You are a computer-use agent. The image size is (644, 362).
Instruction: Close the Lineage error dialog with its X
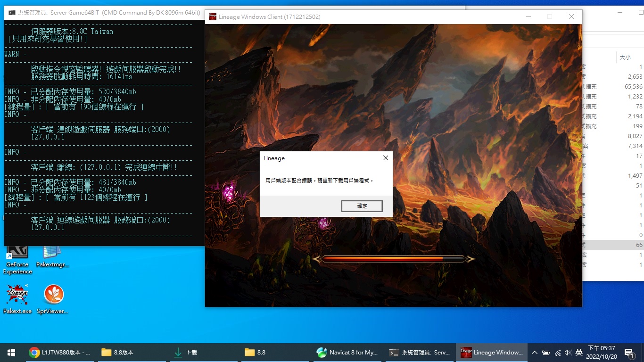[x=385, y=158]
